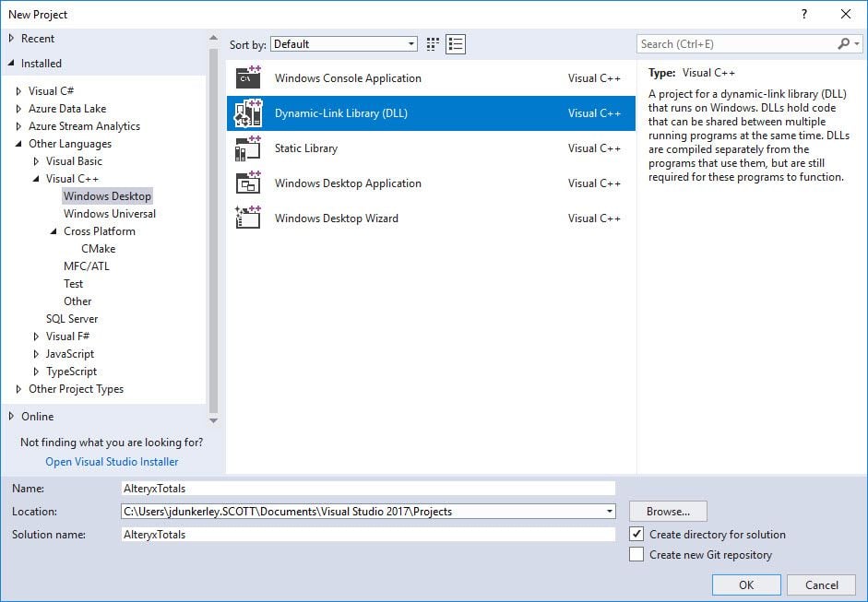868x602 pixels.
Task: Click the Windows Desktop Application template icon
Action: (x=248, y=183)
